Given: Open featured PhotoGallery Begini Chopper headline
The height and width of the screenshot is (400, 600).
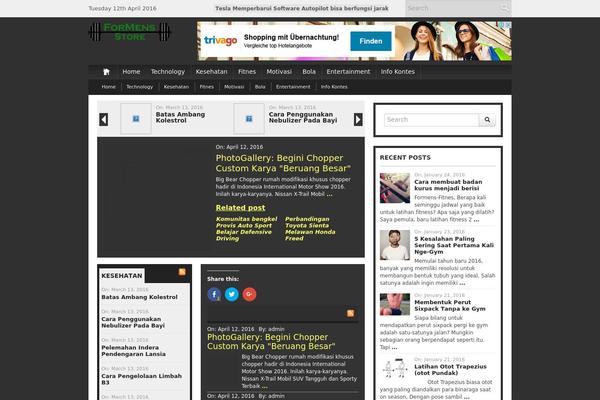Looking at the screenshot, I should (x=283, y=163).
